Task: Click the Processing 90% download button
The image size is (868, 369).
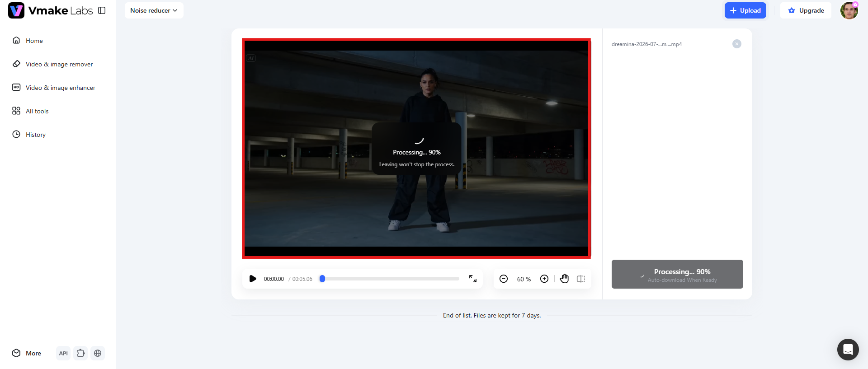Action: tap(677, 274)
